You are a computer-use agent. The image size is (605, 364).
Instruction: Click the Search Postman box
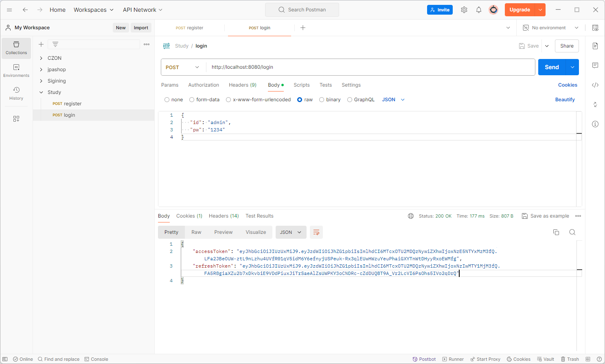[302, 10]
